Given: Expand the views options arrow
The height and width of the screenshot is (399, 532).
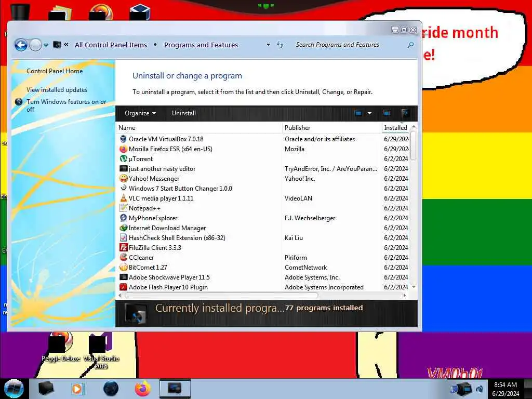Looking at the screenshot, I should coord(369,113).
